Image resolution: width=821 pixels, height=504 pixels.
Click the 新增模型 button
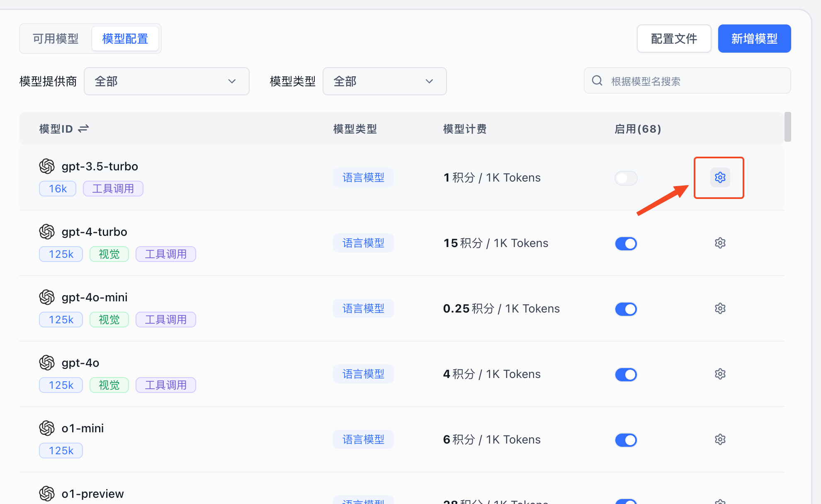tap(754, 39)
